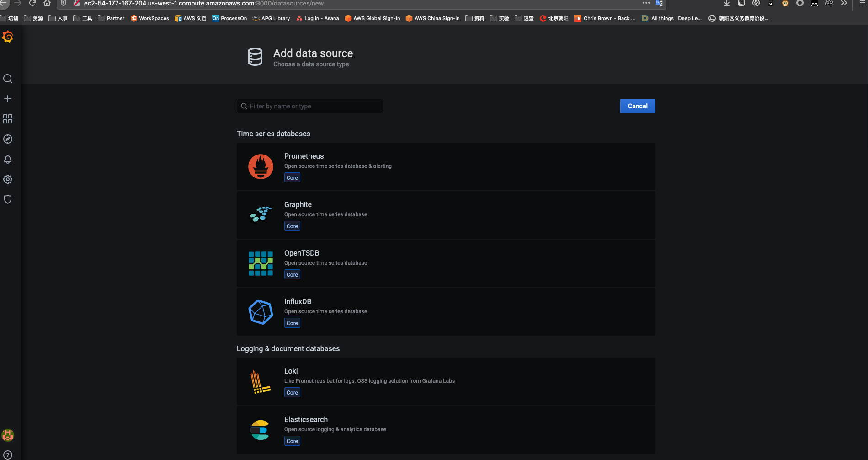Open the Configuration gear icon

[x=8, y=179]
